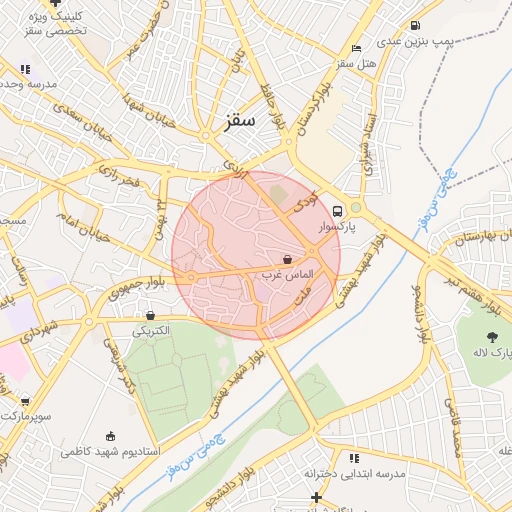
Task: Click the gas station icon پمپ بنزین عبدی
Action: tap(415, 26)
